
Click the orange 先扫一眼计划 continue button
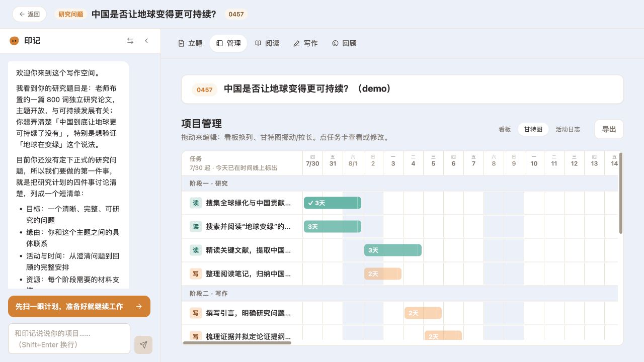[x=79, y=306]
